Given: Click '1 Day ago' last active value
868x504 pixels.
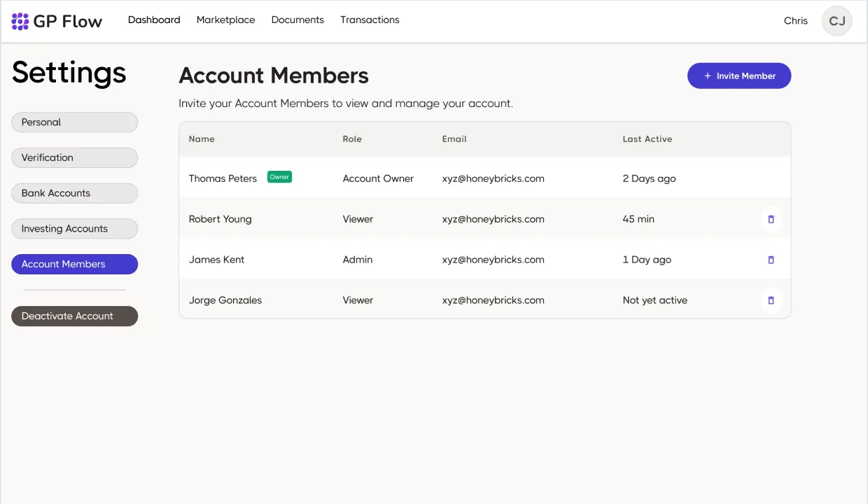Looking at the screenshot, I should (647, 260).
